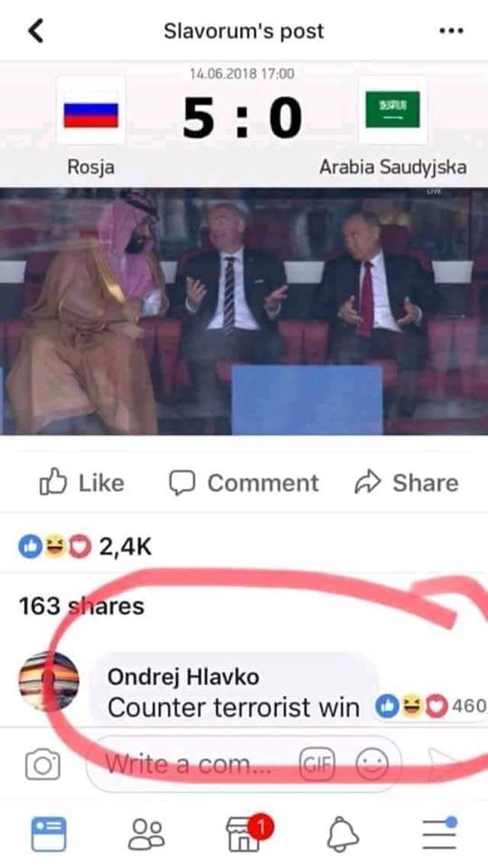Image resolution: width=488 pixels, height=868 pixels.
Task: Share the post via Share button
Action: (x=407, y=483)
